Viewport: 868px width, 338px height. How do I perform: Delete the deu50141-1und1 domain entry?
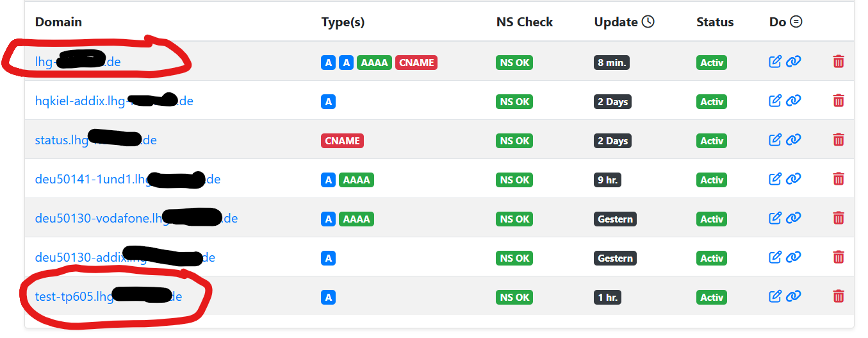(x=838, y=179)
